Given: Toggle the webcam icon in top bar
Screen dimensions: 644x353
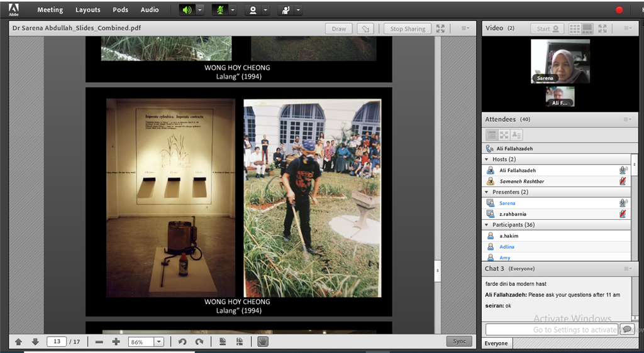Looking at the screenshot, I should click(253, 10).
